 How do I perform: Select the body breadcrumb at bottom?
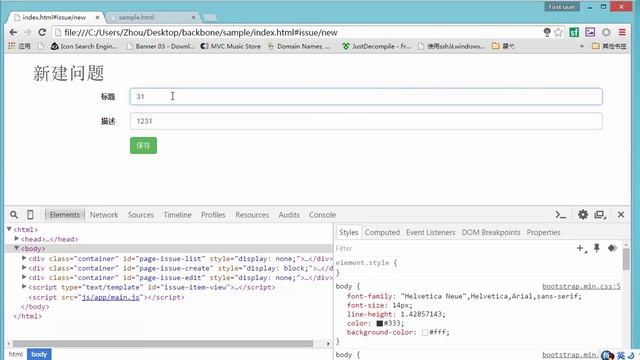click(39, 354)
